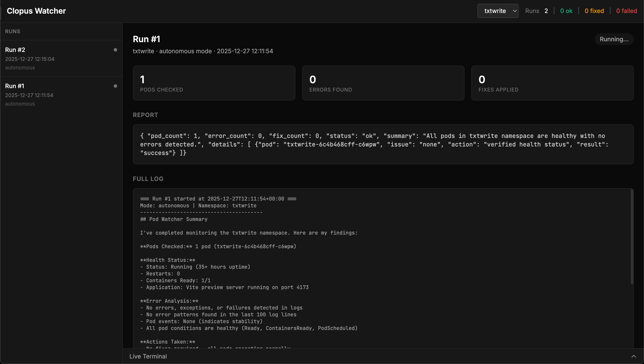The image size is (644, 364).
Task: Expand the Live Terminal panel chevron
Action: pos(634,356)
